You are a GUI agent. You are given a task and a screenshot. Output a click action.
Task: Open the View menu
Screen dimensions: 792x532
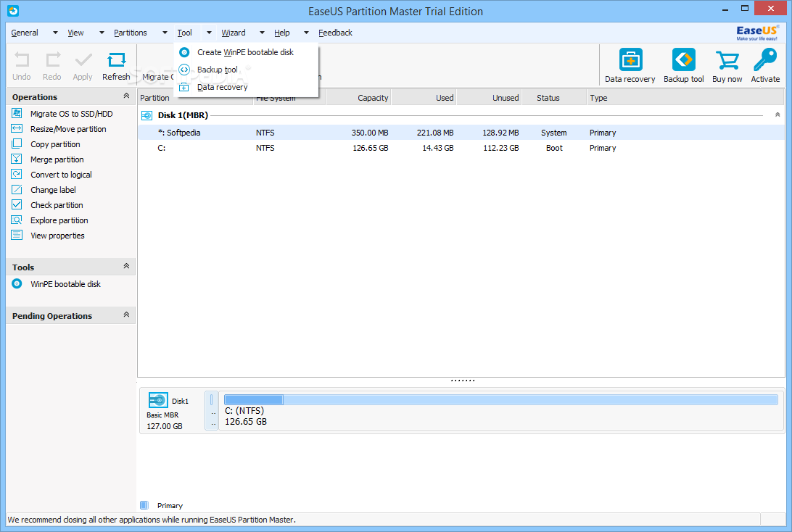75,33
